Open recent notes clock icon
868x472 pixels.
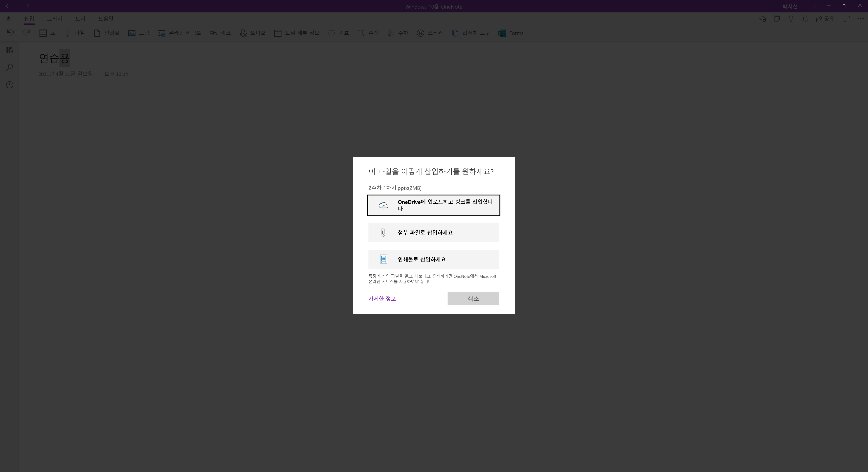coord(10,85)
